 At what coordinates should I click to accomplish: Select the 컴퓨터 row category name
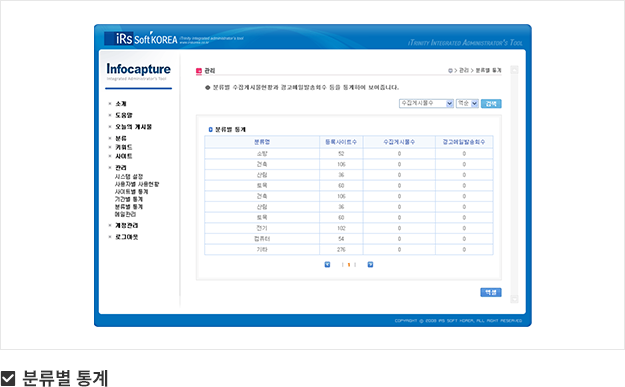pyautogui.click(x=262, y=239)
